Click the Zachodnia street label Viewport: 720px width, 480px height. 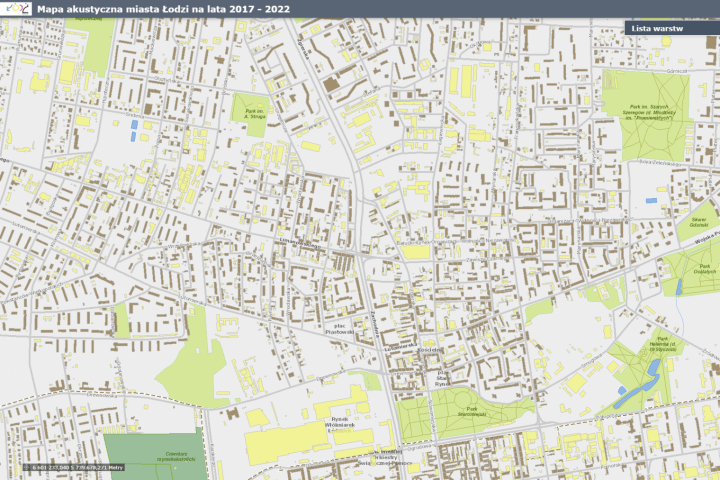(374, 325)
